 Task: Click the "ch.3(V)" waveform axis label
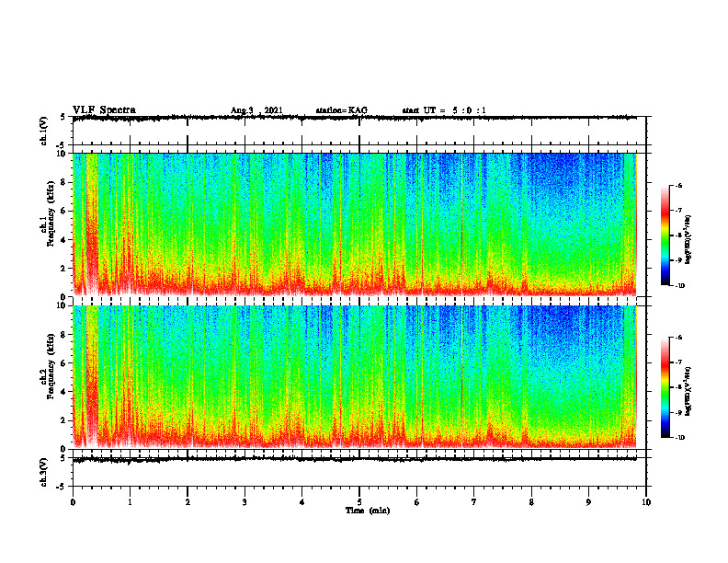coord(44,472)
